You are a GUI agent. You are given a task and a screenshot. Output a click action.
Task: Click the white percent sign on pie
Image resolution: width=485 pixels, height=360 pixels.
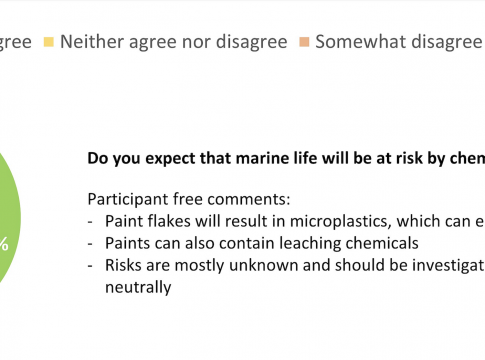pos(4,244)
